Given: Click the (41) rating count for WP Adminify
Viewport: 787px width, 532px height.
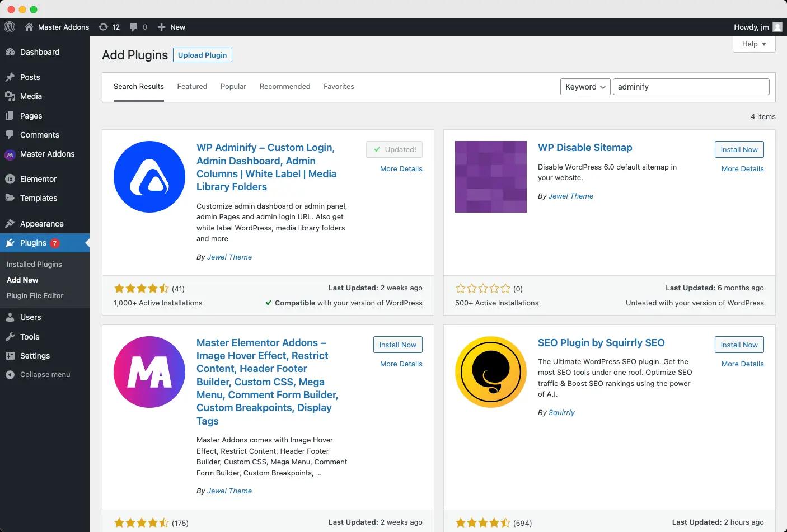Looking at the screenshot, I should [x=178, y=289].
